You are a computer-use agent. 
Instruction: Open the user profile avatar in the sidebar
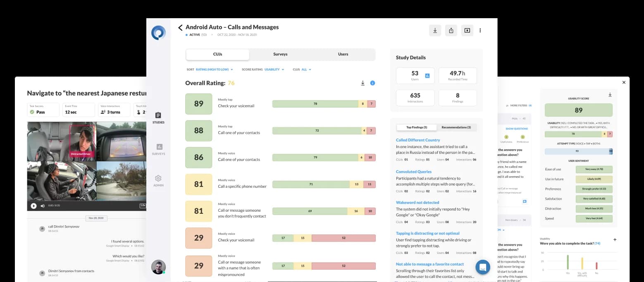(158, 267)
